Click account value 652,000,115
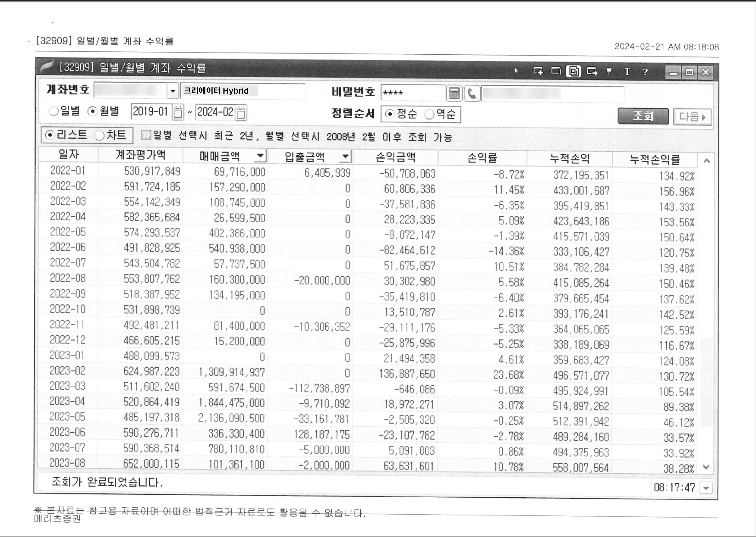Viewport: 756px width, 537px height. click(151, 464)
